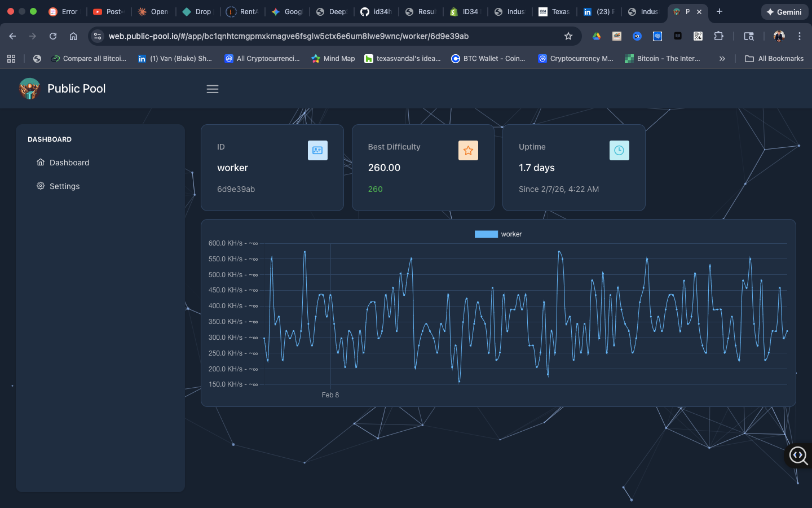812x508 pixels.
Task: Click the Public Pool logo
Action: [x=29, y=89]
